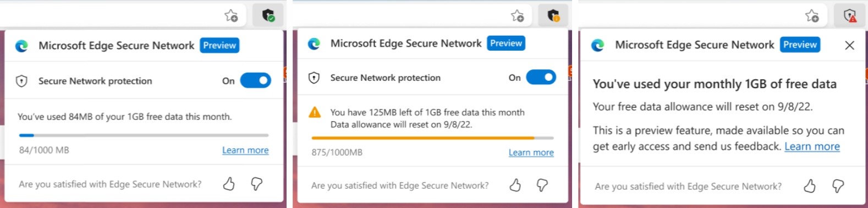The width and height of the screenshot is (868, 208).
Task: Add page to favorites in the first panel
Action: pos(231,15)
